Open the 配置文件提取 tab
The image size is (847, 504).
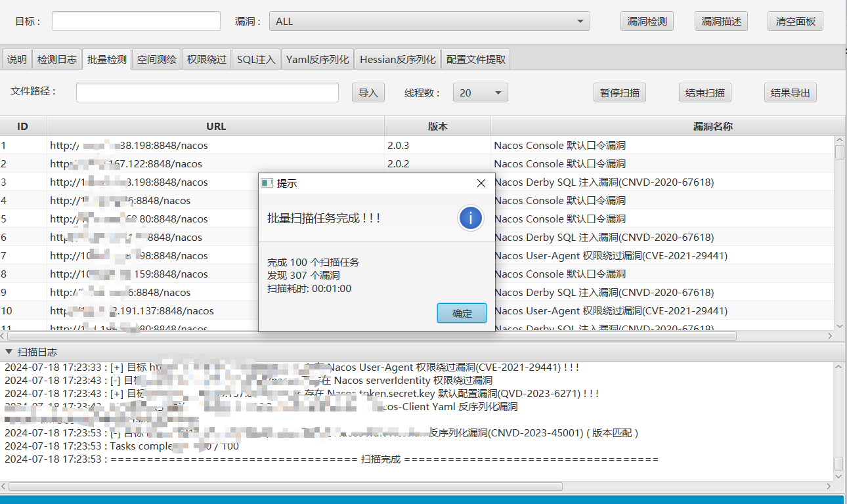coord(475,58)
